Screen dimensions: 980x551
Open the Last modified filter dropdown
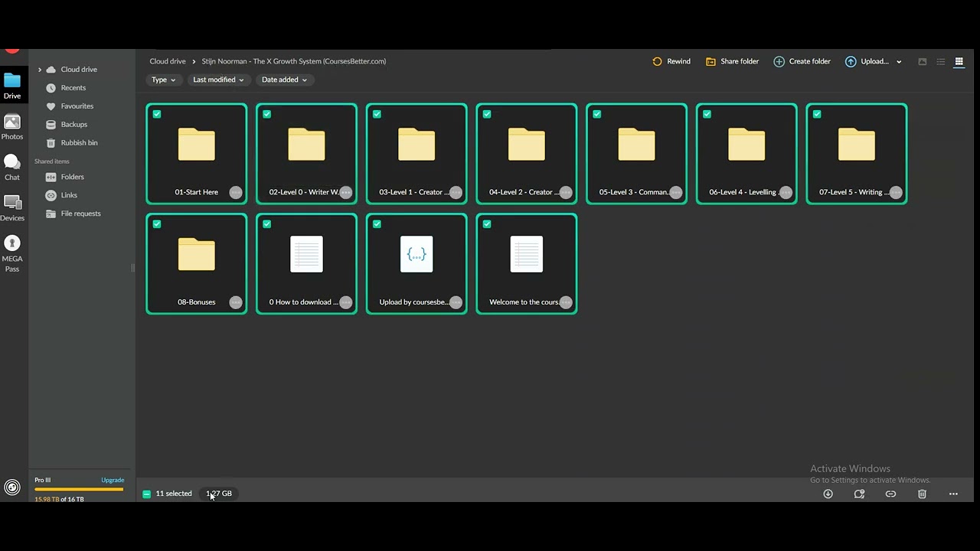coord(219,80)
